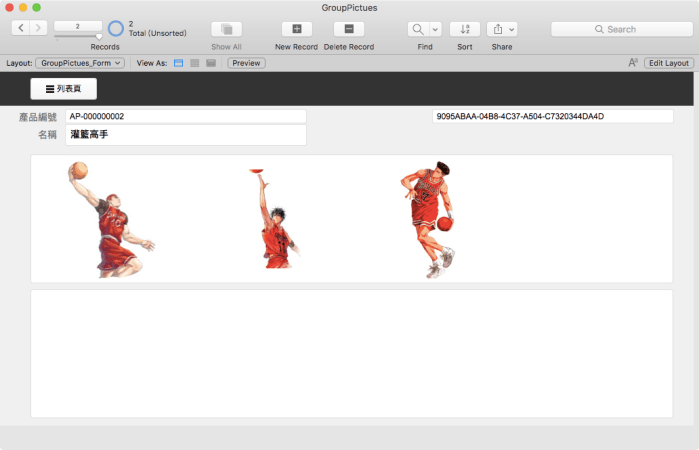699x450 pixels.
Task: Click the 名稱 field containing 灌籃高手
Action: (185, 134)
